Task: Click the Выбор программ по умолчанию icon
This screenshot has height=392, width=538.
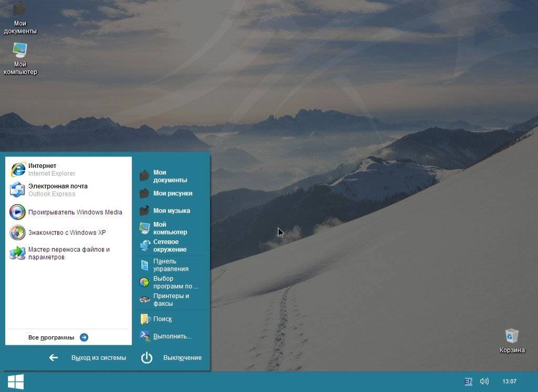Action: tap(144, 282)
